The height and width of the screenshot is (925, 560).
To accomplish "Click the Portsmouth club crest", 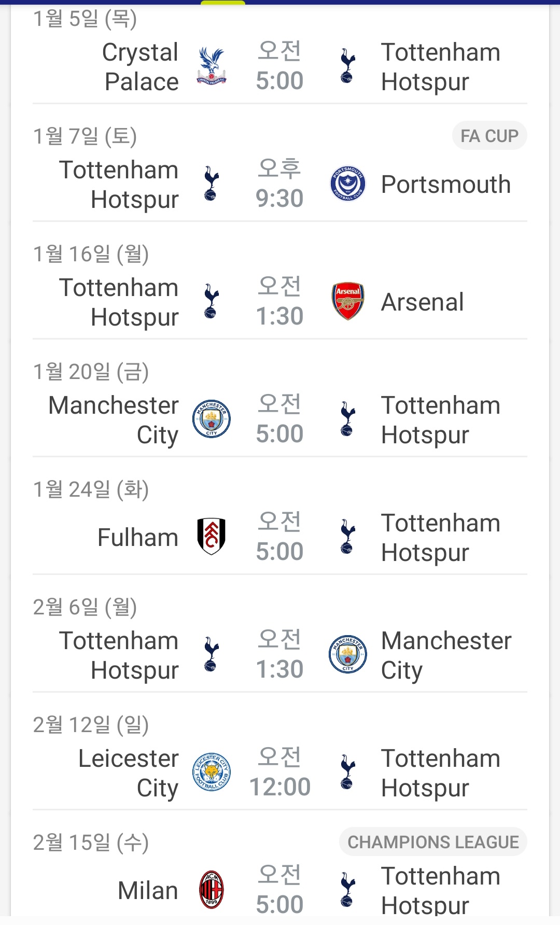I will coord(348,184).
